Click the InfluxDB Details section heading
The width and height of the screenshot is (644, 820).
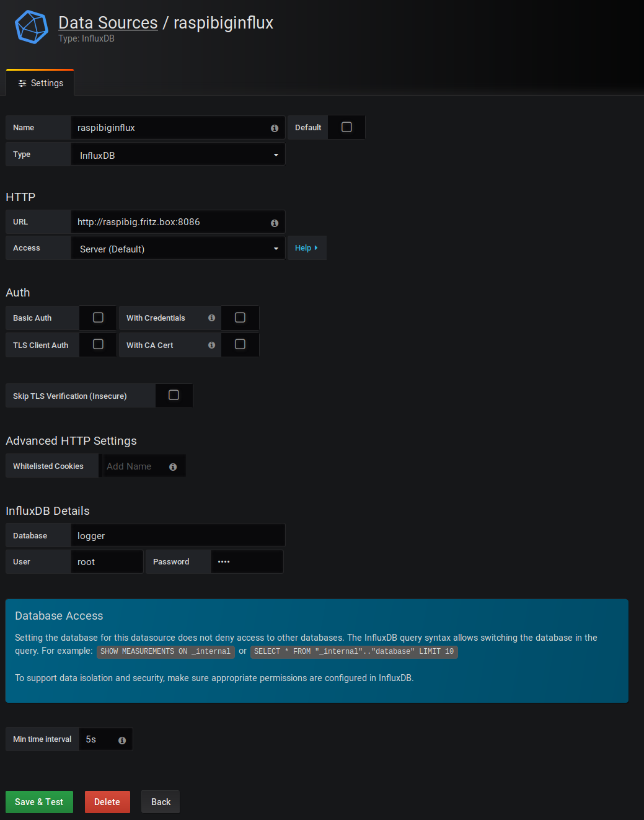[48, 511]
